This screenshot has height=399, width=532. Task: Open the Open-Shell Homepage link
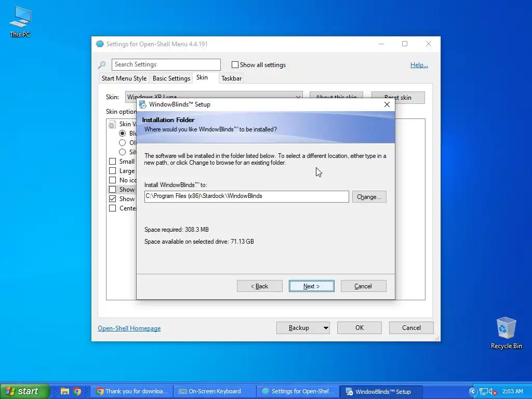tap(129, 328)
